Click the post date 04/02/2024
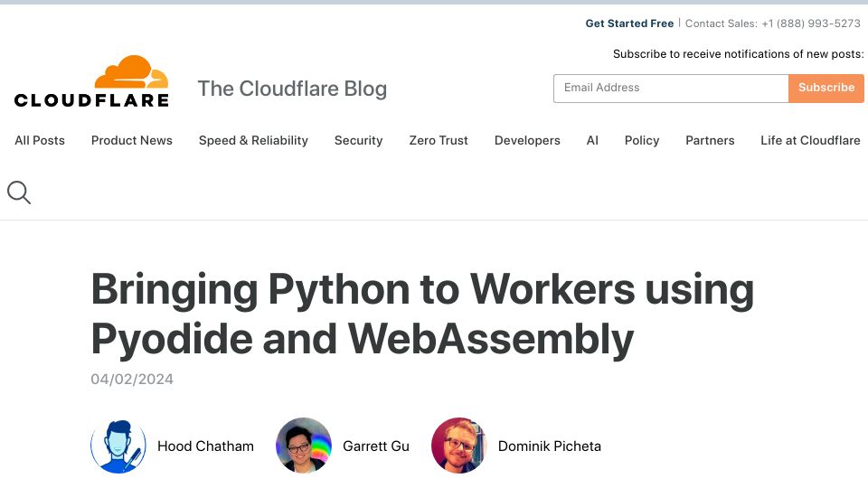 click(132, 379)
